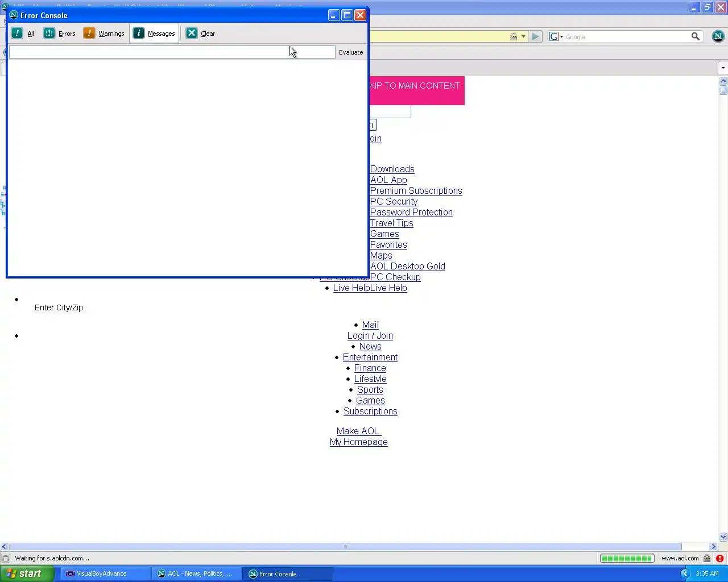
Task: Open the Travel Tips link
Action: point(391,223)
